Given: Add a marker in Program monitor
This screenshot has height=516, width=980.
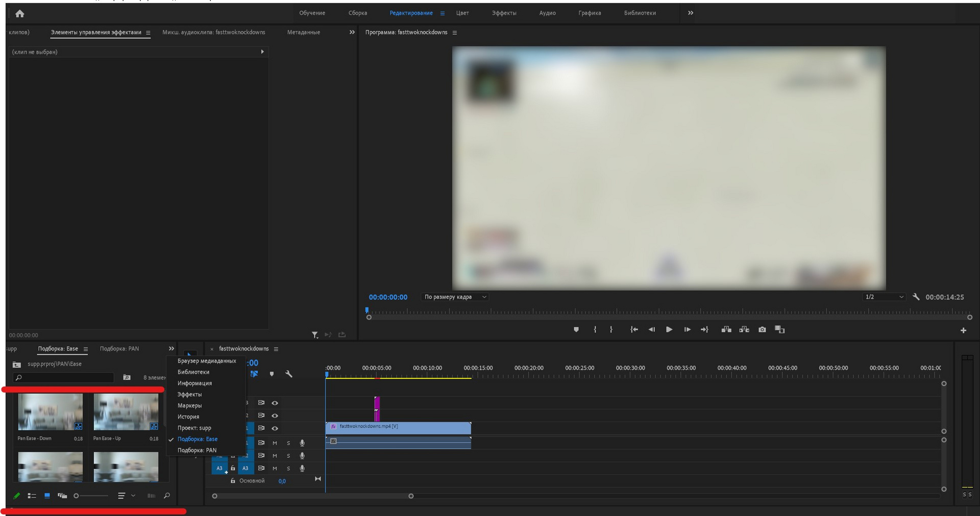Looking at the screenshot, I should (576, 330).
